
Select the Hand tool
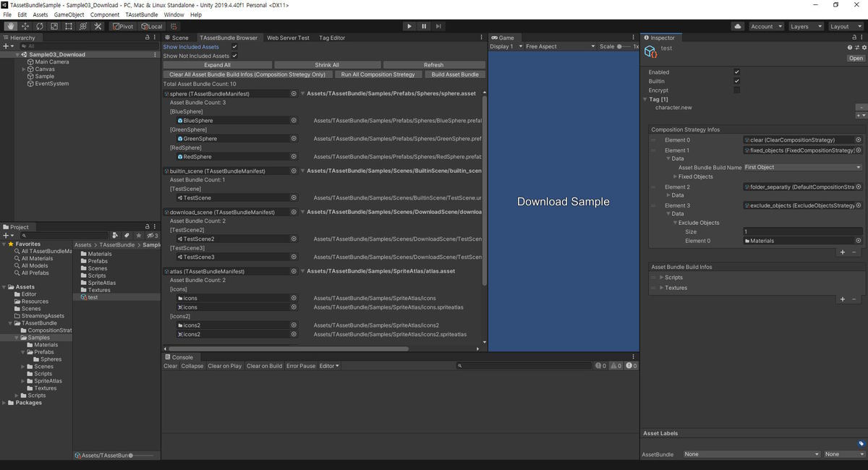10,26
